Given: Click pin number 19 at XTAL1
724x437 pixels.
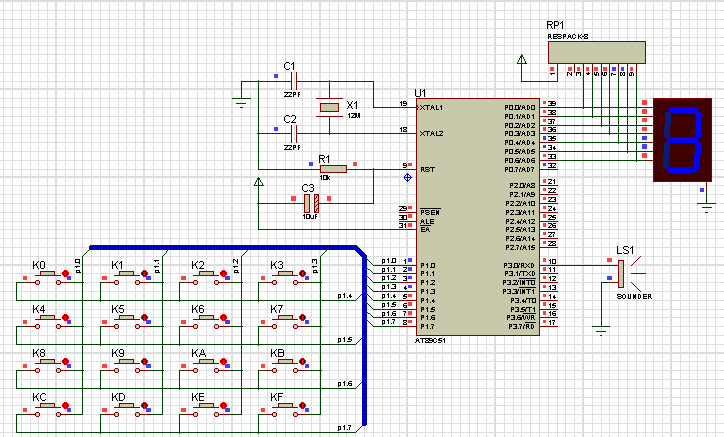Looking at the screenshot, I should tap(404, 103).
